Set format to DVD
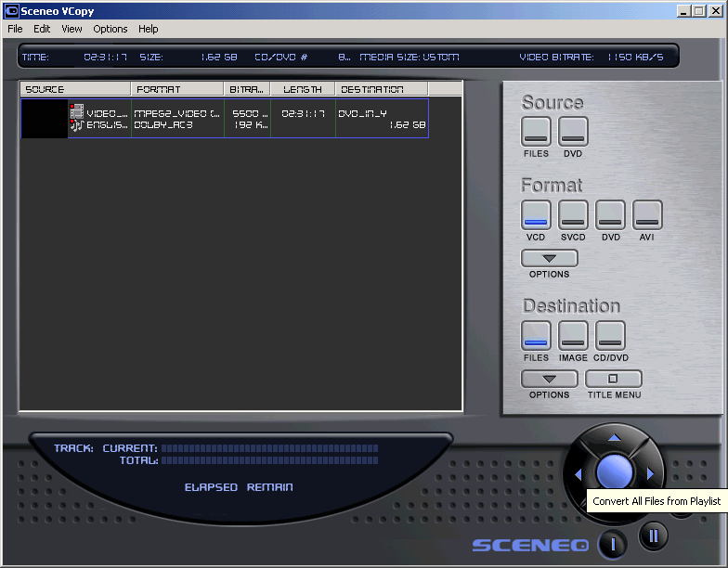The width and height of the screenshot is (728, 568). pos(610,215)
